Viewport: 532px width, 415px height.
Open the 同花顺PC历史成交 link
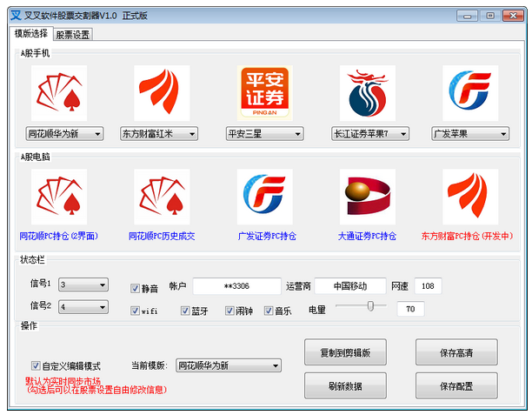click(162, 236)
